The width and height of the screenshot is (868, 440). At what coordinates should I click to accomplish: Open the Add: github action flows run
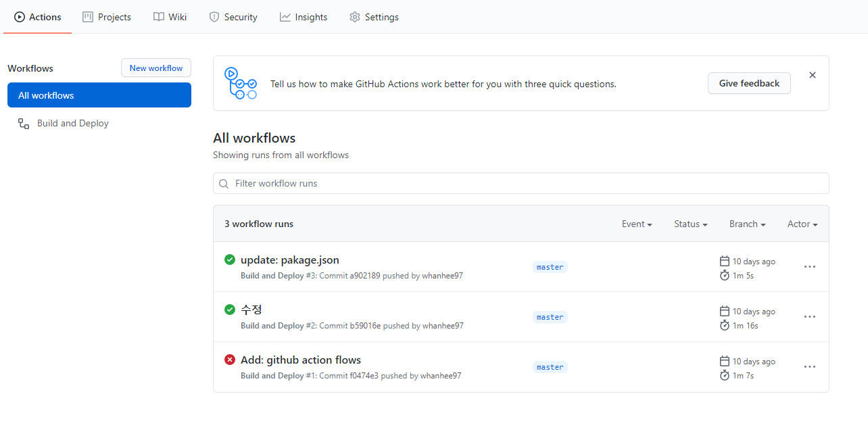(301, 360)
